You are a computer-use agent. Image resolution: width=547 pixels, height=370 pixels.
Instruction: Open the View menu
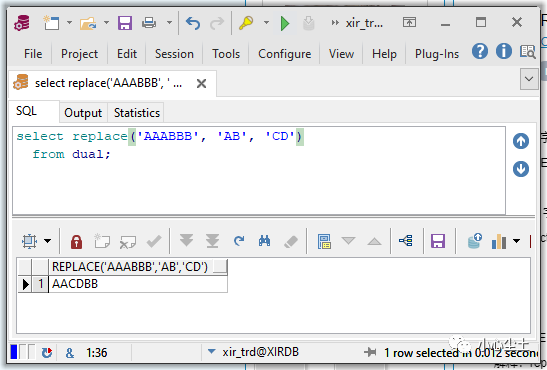point(341,54)
